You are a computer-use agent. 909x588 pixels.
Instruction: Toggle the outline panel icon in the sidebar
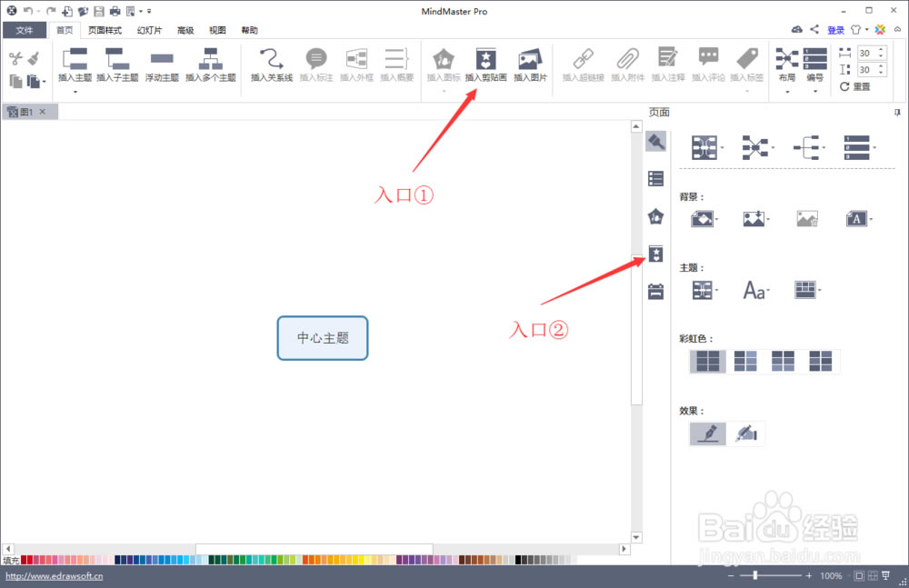pyautogui.click(x=655, y=178)
